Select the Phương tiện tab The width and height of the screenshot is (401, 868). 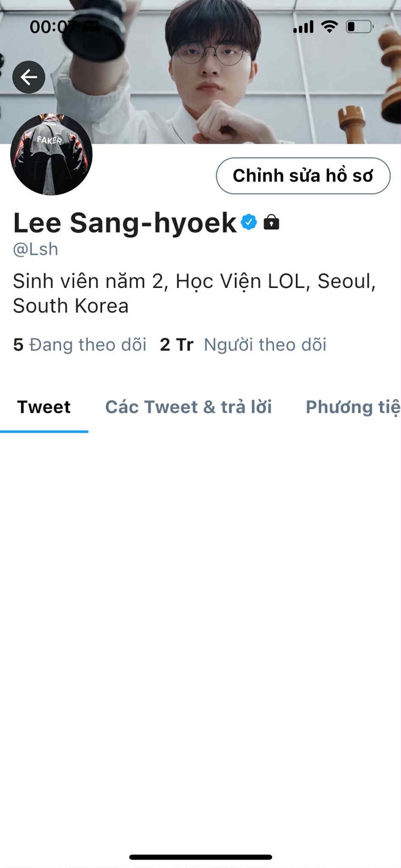coord(353,407)
